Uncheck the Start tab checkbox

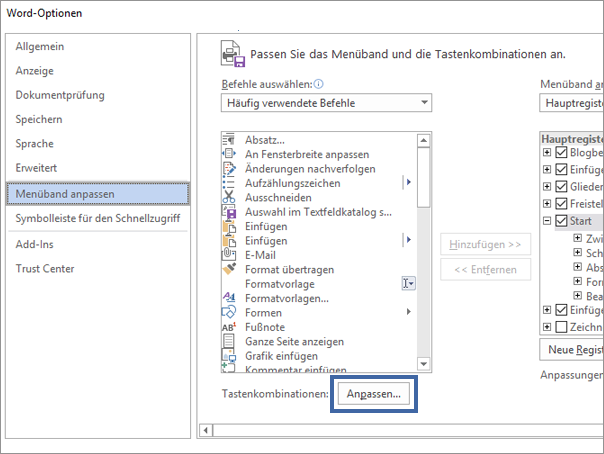(x=561, y=221)
